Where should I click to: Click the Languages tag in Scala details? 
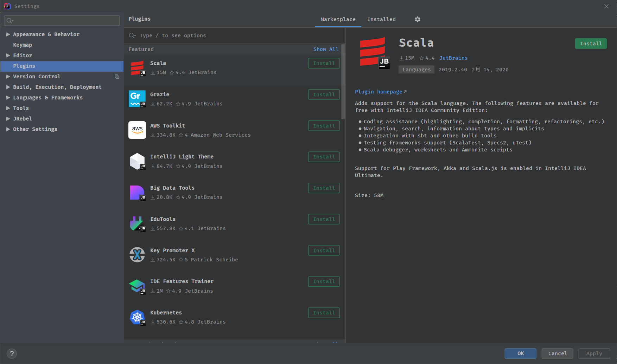[416, 70]
